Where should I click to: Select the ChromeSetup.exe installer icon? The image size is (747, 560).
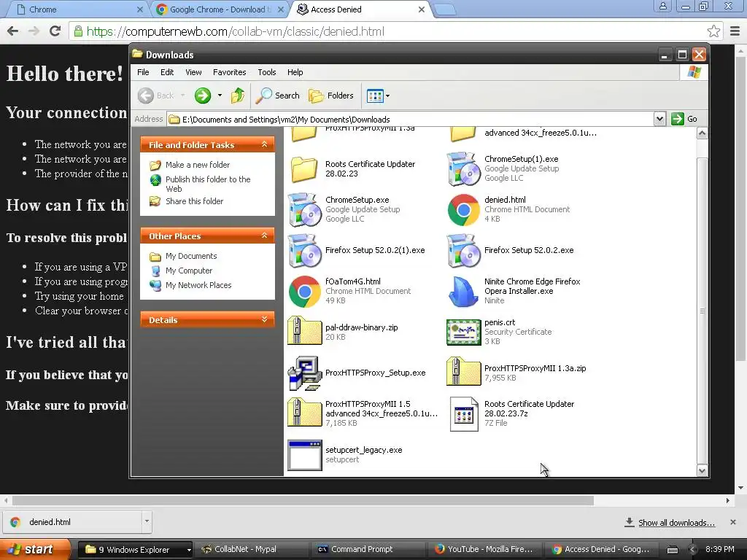pyautogui.click(x=304, y=209)
